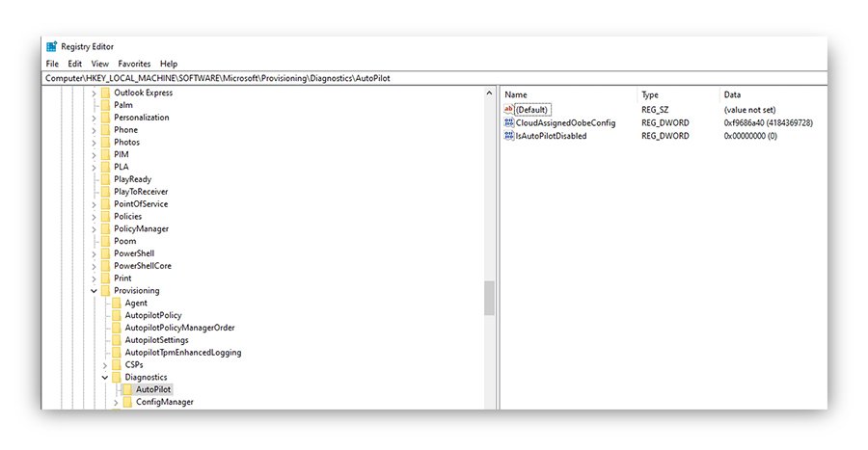Open the File menu

(x=52, y=64)
